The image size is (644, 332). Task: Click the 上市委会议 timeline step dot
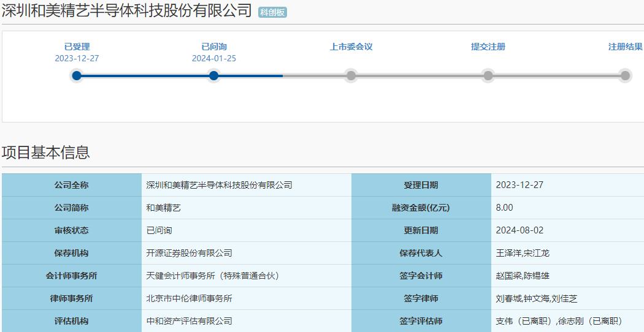click(351, 76)
